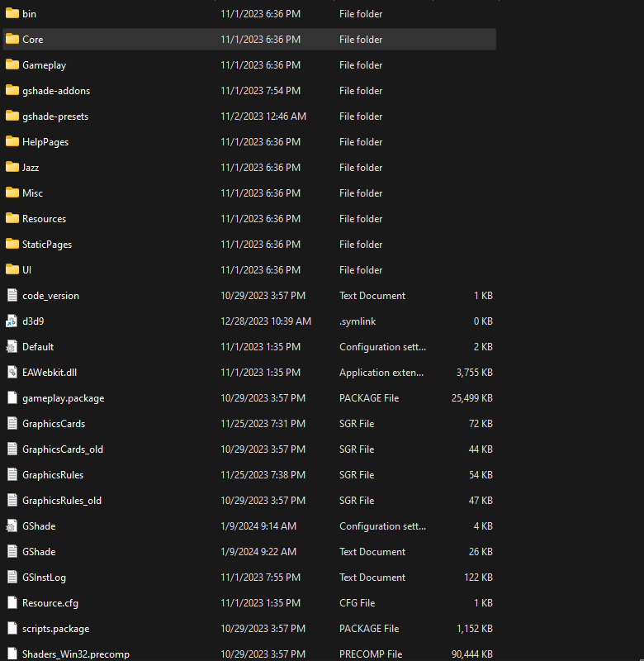Click the Resource.cfg file icon
The height and width of the screenshot is (661, 644).
(x=12, y=603)
